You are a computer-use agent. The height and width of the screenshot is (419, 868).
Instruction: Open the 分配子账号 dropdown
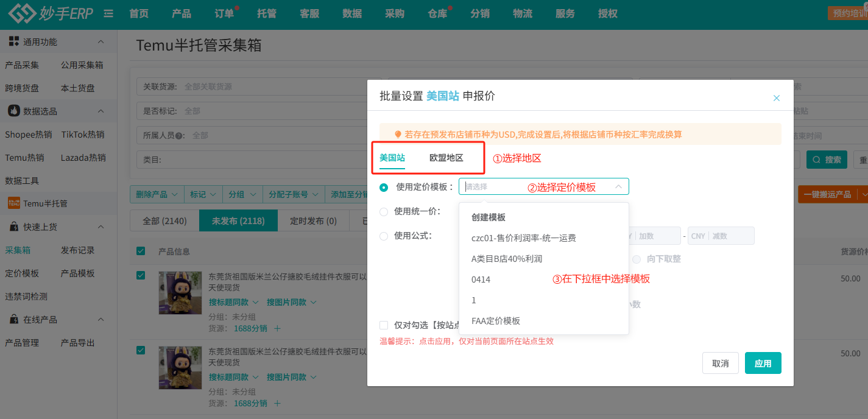294,194
